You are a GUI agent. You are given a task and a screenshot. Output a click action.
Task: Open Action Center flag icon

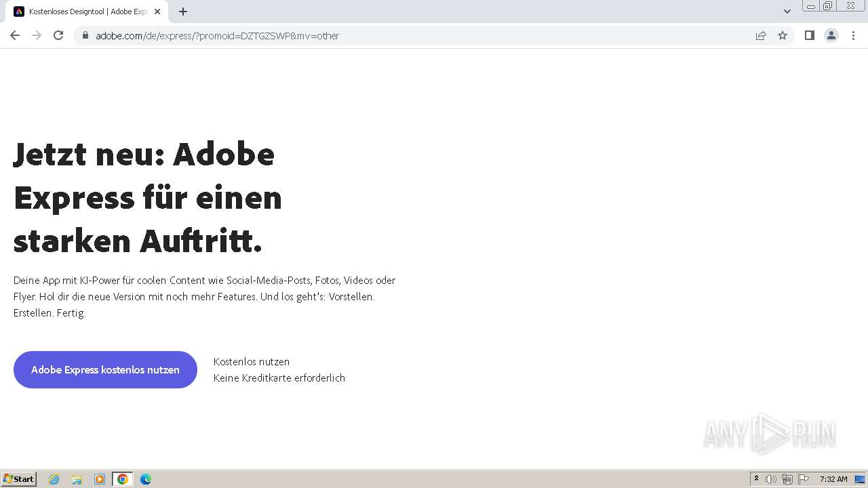pos(804,479)
